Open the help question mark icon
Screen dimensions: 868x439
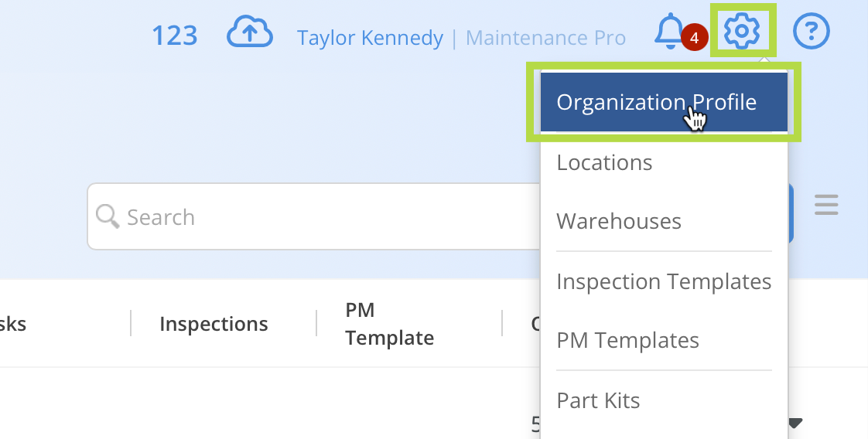[811, 31]
